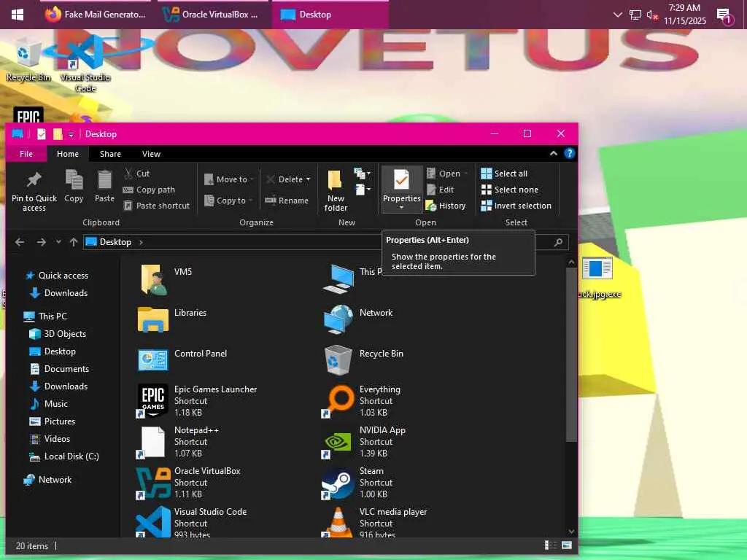The image size is (747, 560).
Task: Select Quick access in navigation pane
Action: point(57,275)
